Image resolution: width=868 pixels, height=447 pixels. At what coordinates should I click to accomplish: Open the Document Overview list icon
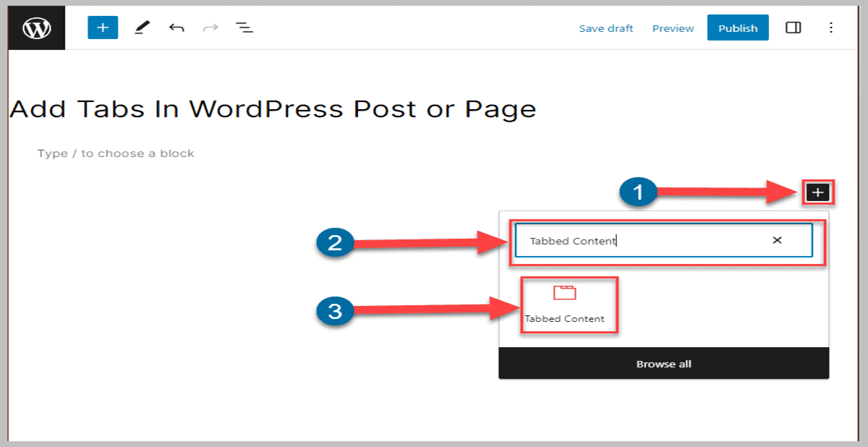tap(244, 27)
